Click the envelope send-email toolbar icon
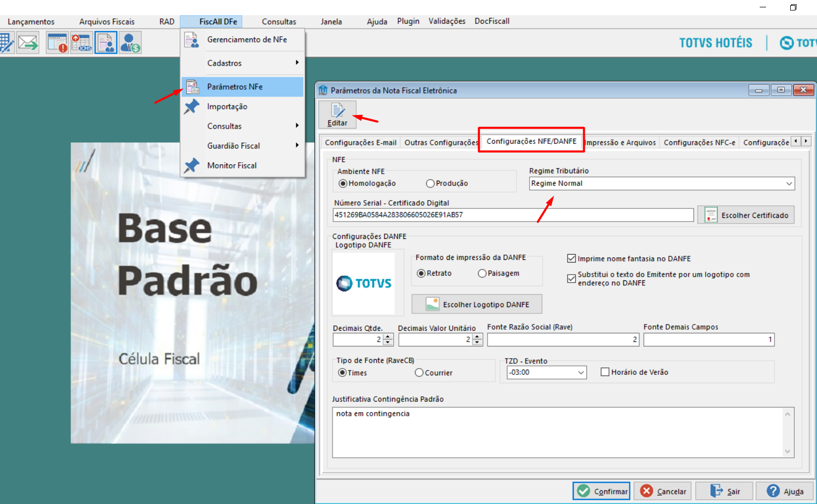Viewport: 817px width, 504px height. pyautogui.click(x=28, y=43)
